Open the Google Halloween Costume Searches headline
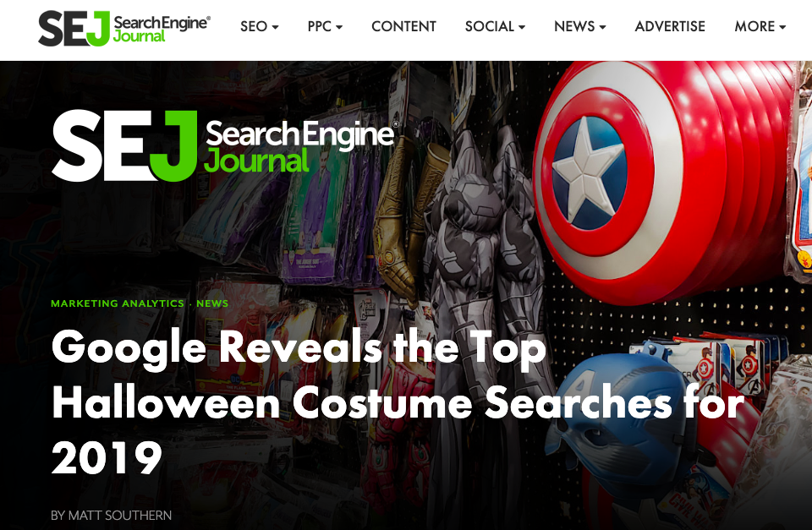This screenshot has height=530, width=812. click(398, 402)
